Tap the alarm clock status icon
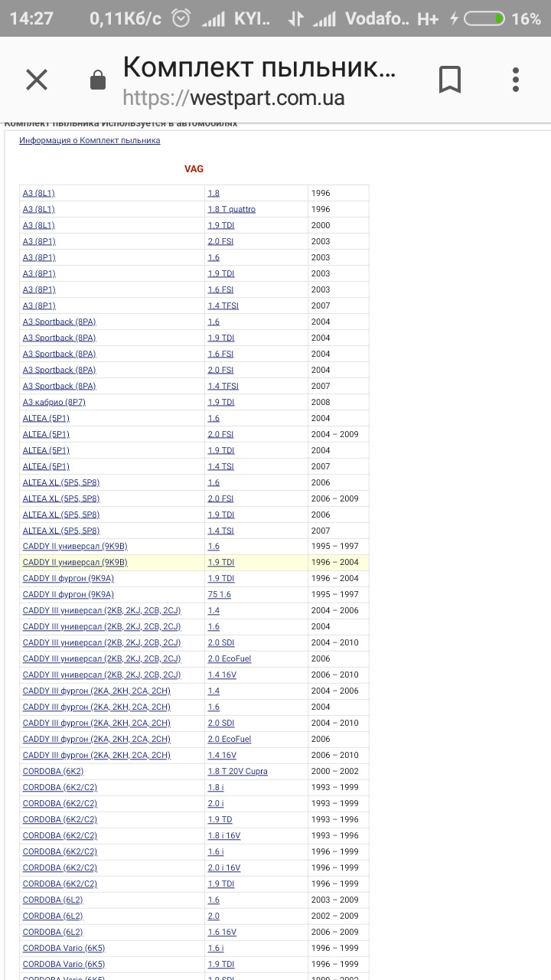 point(181,18)
